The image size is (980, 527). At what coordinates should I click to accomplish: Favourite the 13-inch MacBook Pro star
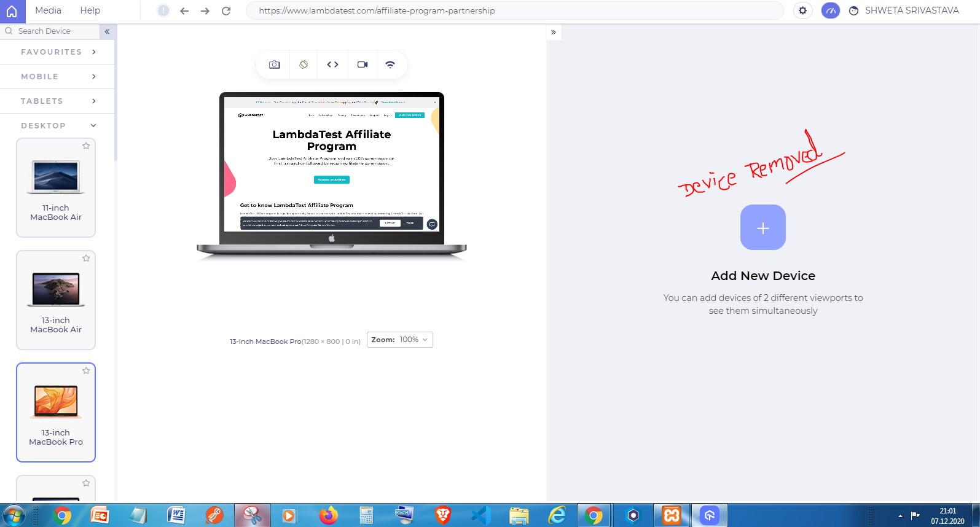pyautogui.click(x=86, y=371)
